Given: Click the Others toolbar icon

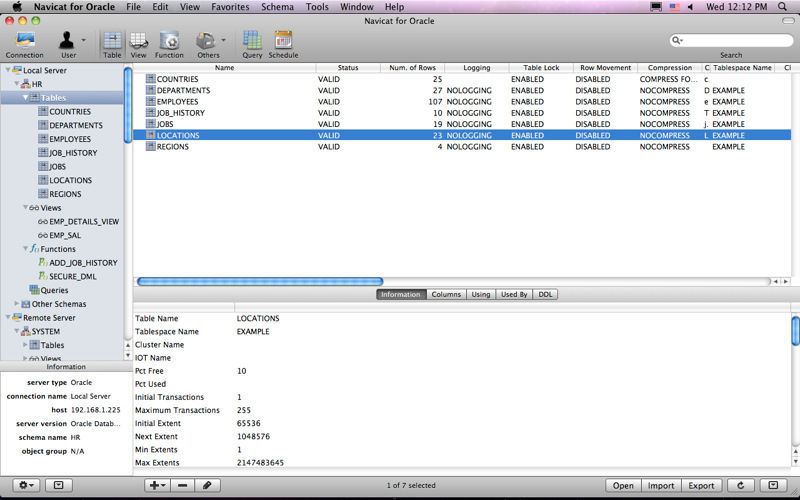Looking at the screenshot, I should 206,41.
